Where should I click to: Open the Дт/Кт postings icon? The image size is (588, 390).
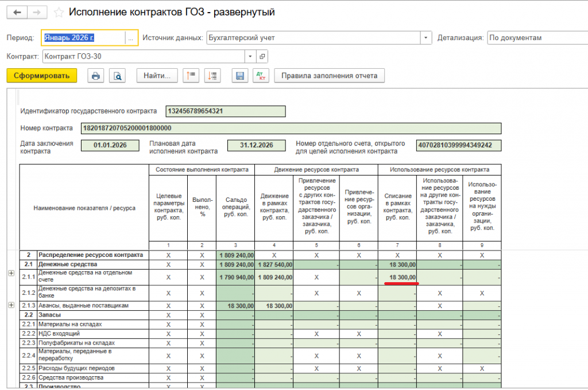[x=261, y=76]
